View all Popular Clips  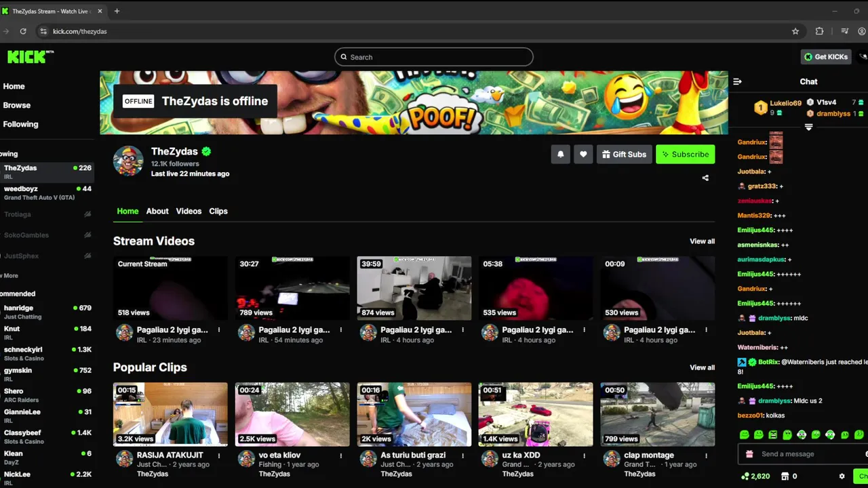pos(702,367)
